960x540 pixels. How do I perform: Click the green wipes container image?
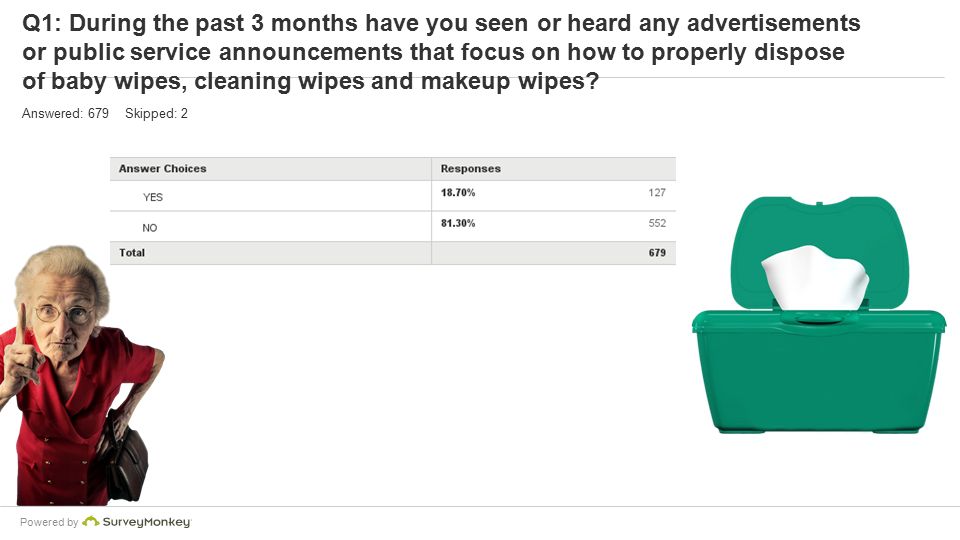pyautogui.click(x=819, y=315)
